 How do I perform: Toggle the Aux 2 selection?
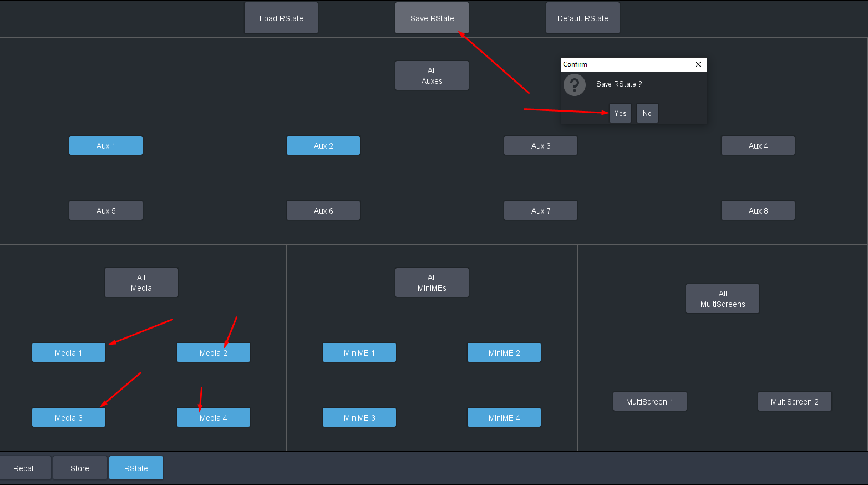323,145
